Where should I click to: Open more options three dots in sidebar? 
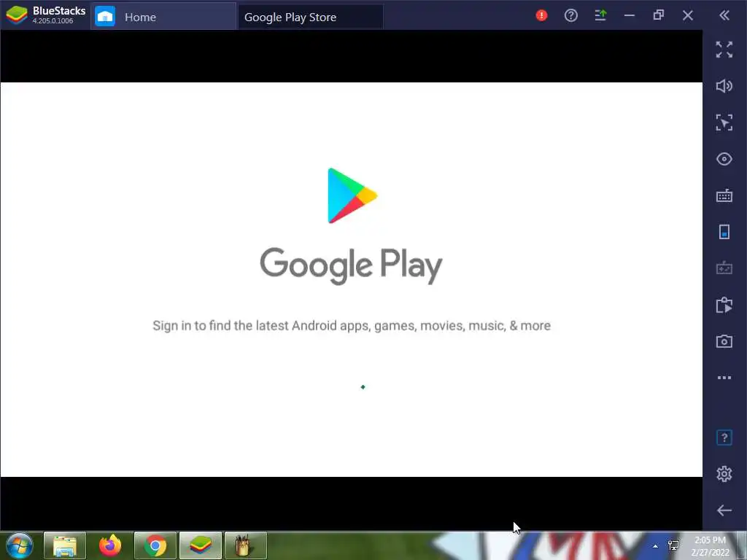[x=724, y=378]
